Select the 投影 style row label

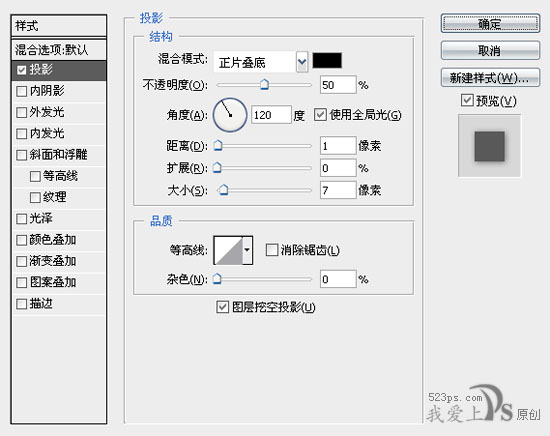(41, 70)
